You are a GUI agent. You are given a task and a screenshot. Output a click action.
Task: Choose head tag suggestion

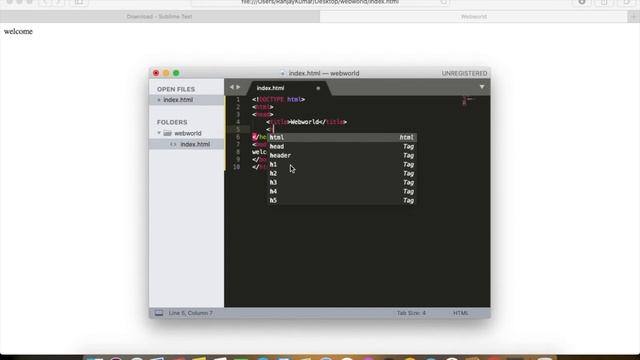[x=342, y=147]
